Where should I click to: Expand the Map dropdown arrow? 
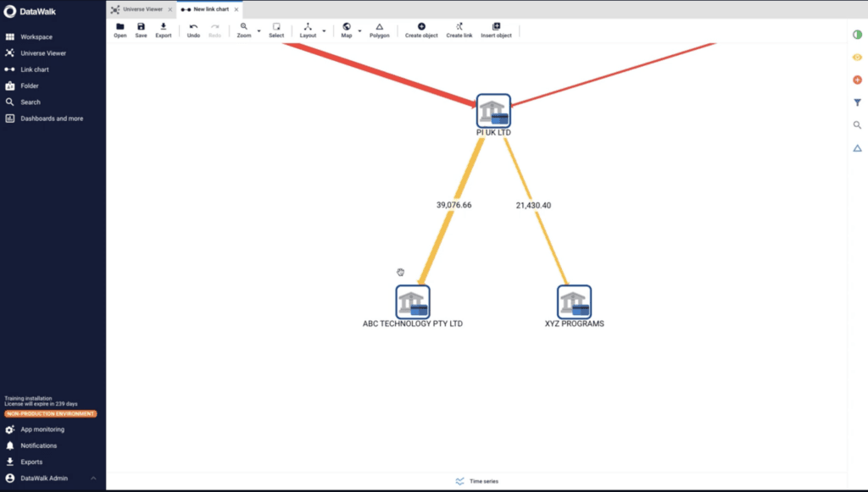[359, 31]
